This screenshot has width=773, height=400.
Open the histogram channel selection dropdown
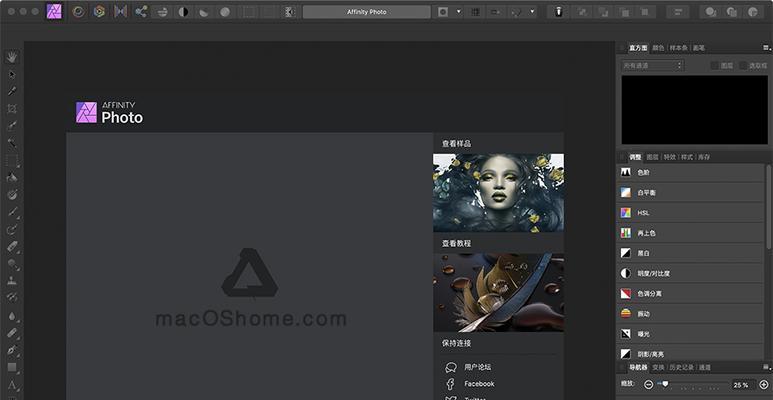click(652, 65)
